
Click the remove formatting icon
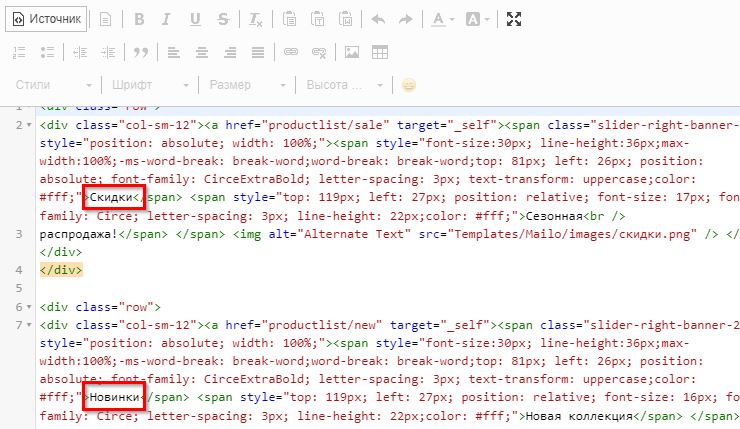[x=256, y=19]
